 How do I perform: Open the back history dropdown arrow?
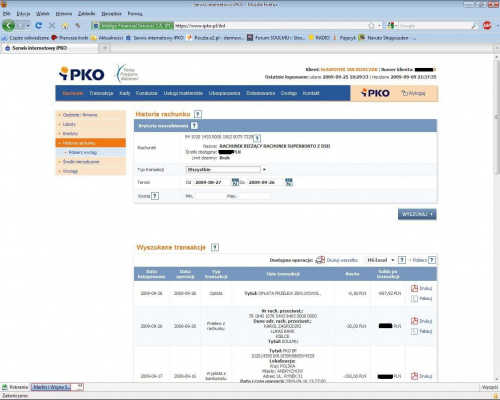(28, 25)
